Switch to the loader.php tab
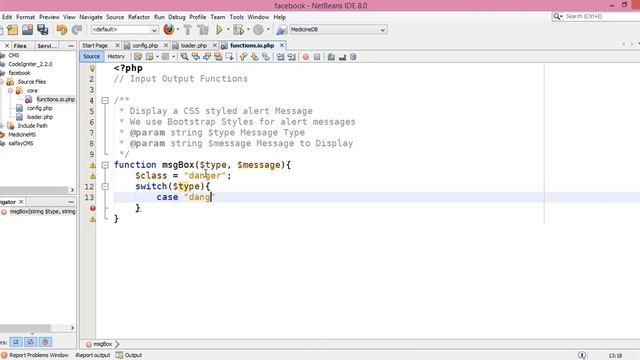This screenshot has height=360, width=640. 194,45
